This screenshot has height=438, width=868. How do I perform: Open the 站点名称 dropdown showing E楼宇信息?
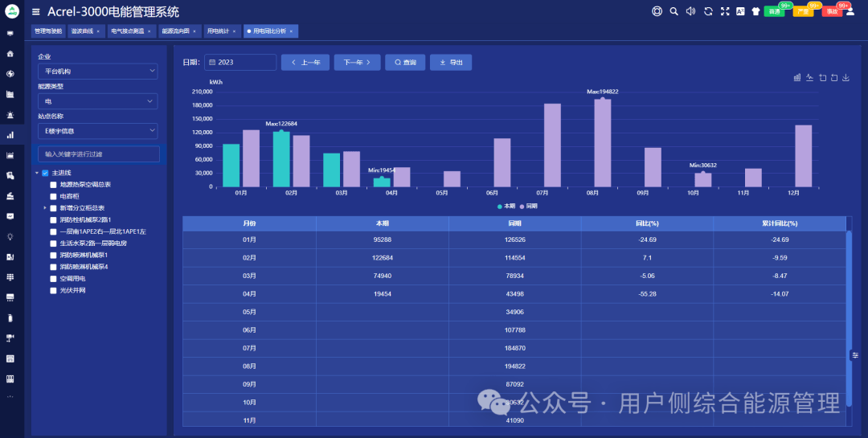pos(97,131)
